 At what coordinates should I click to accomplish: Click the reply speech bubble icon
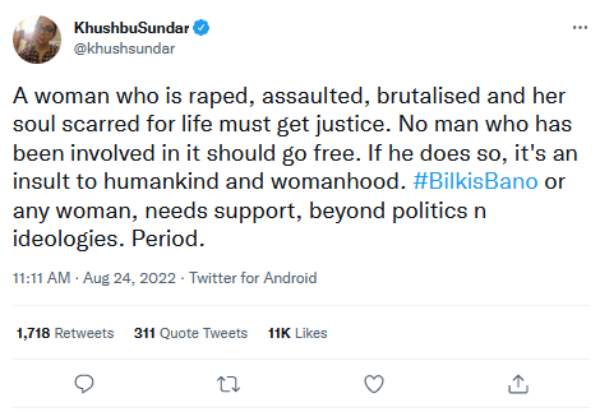point(85,382)
